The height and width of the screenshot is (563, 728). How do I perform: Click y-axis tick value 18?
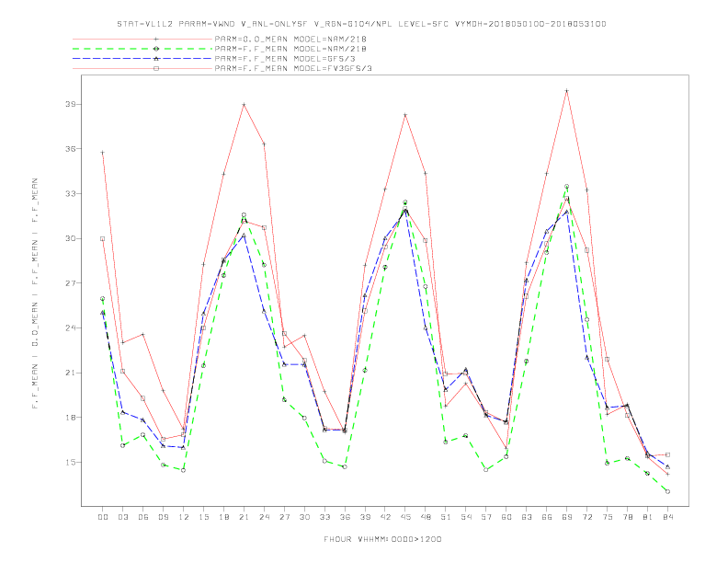click(70, 418)
